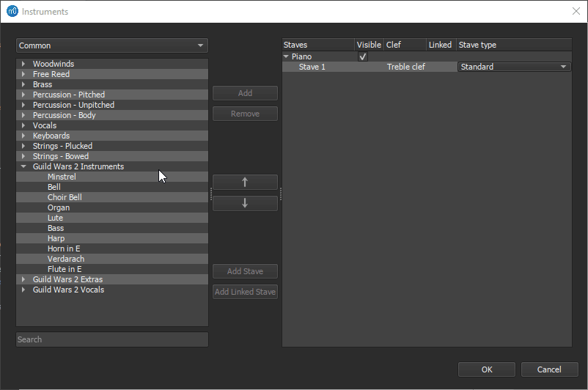
Task: Collapse the Guild Wars 2 Instruments group
Action: coord(23,166)
